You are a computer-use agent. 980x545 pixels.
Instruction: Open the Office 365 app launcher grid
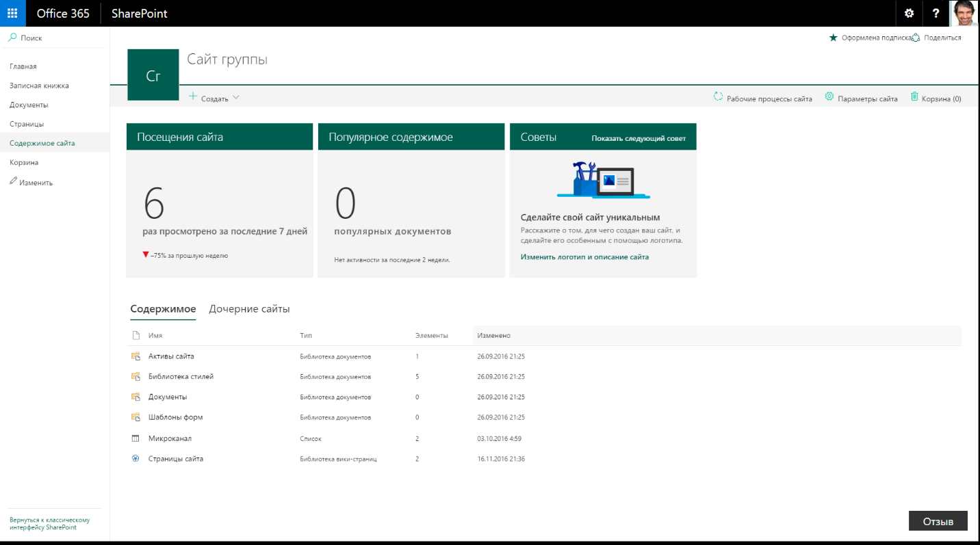click(x=12, y=13)
